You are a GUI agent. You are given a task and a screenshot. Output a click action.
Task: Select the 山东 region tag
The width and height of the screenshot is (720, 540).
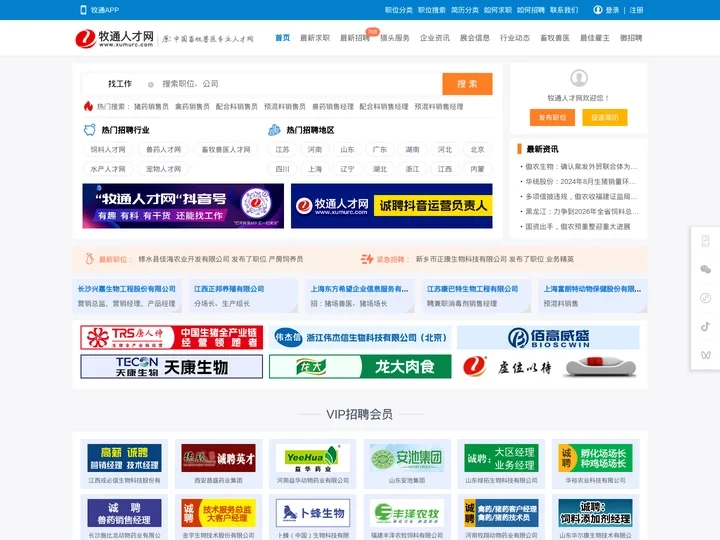(x=347, y=149)
